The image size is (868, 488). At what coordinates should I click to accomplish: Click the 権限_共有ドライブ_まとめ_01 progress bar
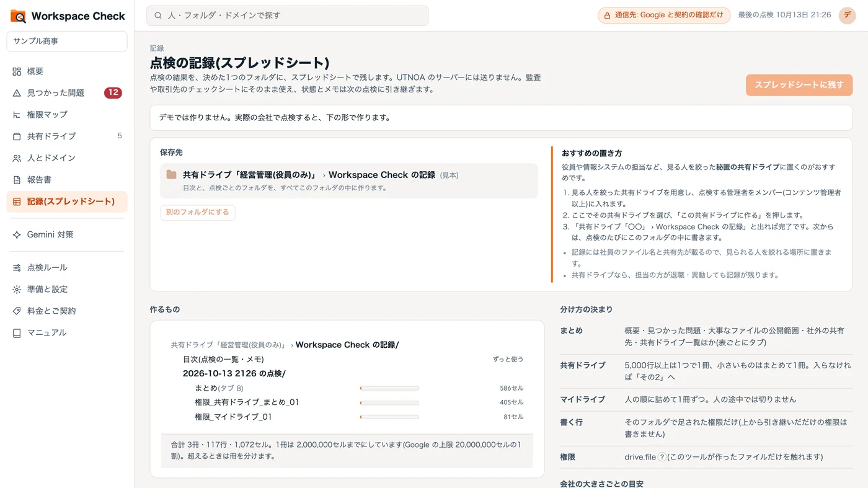coord(389,403)
